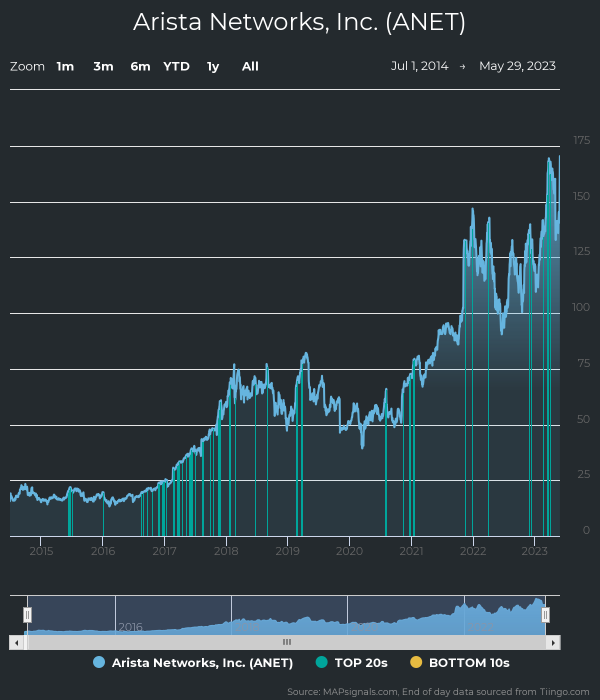Click the 2017 x-axis label
Screen dimensions: 600x700
164,551
